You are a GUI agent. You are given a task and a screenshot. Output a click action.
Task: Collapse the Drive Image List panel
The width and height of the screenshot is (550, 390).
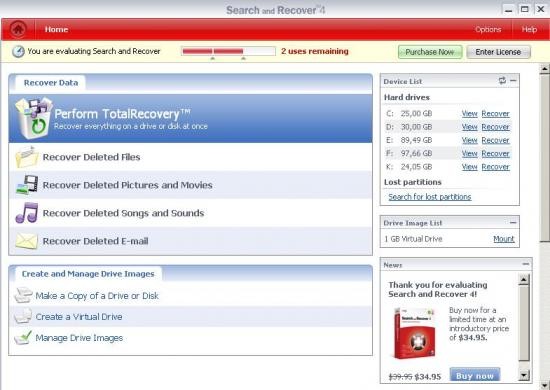[x=513, y=223]
